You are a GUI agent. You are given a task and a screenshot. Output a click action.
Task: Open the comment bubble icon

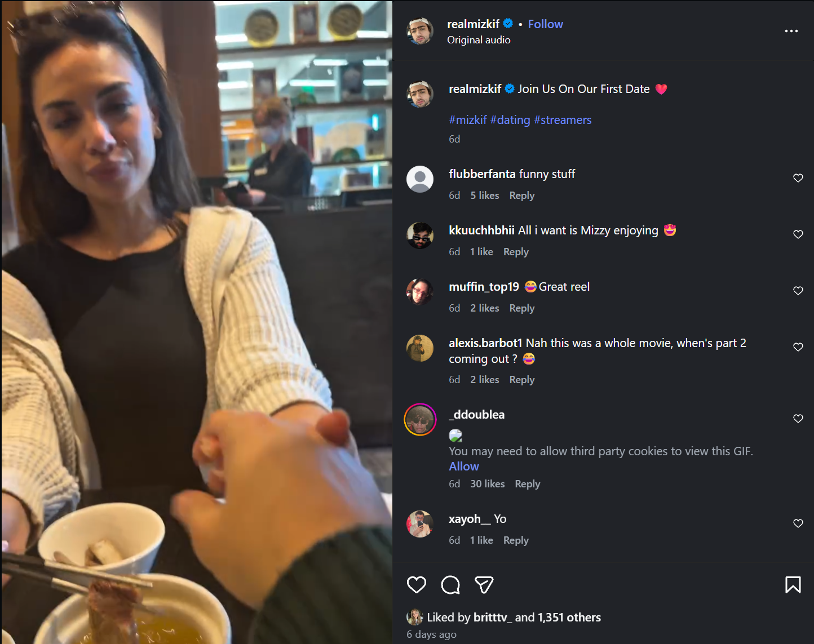click(450, 585)
